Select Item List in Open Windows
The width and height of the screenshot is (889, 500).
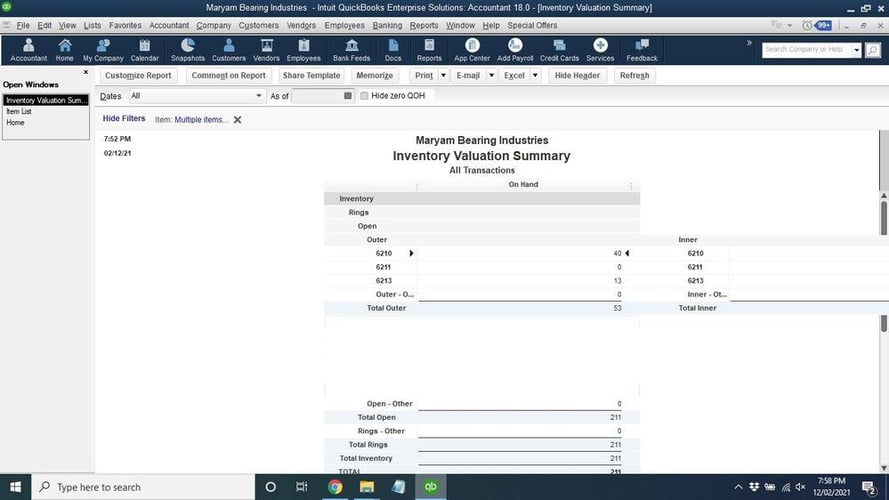click(x=19, y=112)
